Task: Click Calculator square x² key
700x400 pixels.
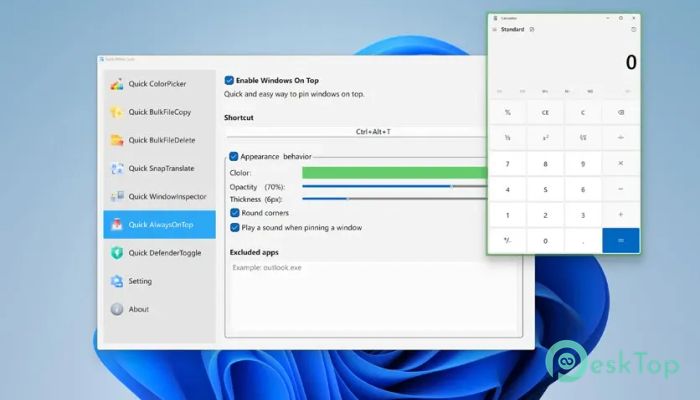Action: coord(546,138)
